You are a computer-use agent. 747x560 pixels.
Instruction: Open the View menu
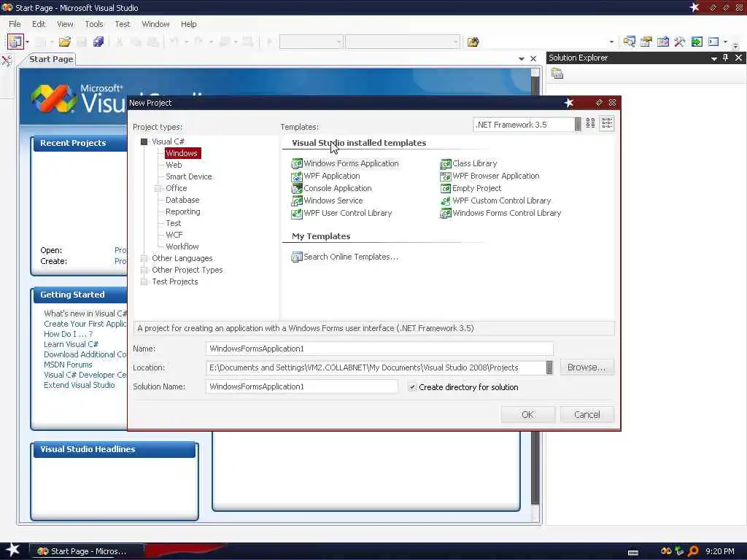(65, 24)
